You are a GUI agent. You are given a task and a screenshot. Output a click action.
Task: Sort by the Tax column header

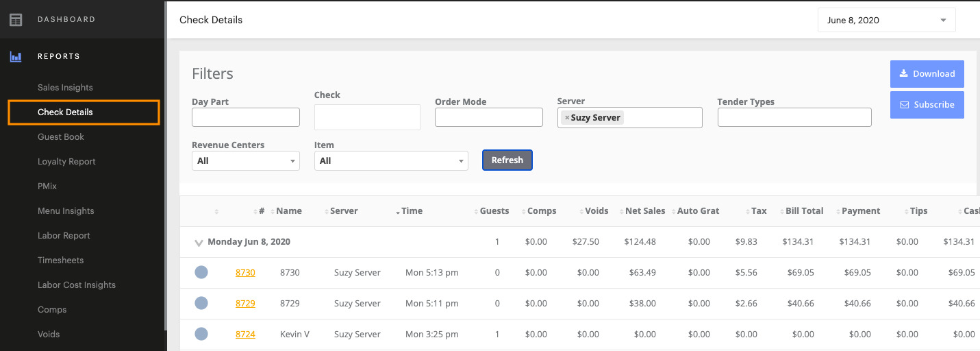pyautogui.click(x=759, y=211)
